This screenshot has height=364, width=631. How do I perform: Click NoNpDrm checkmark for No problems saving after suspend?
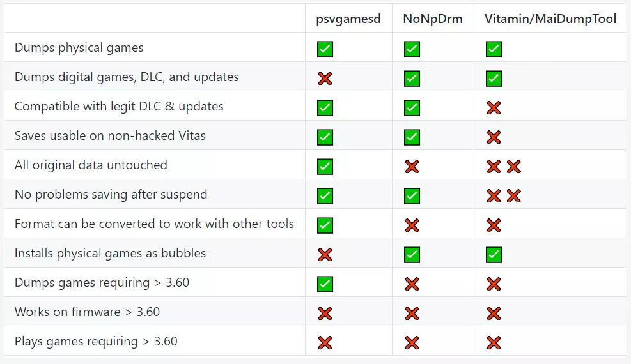coord(412,195)
